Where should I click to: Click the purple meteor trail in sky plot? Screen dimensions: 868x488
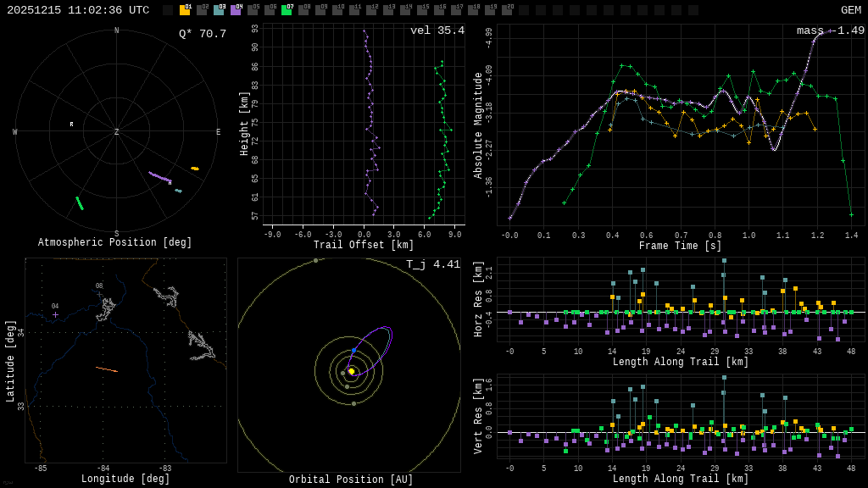coord(159,177)
